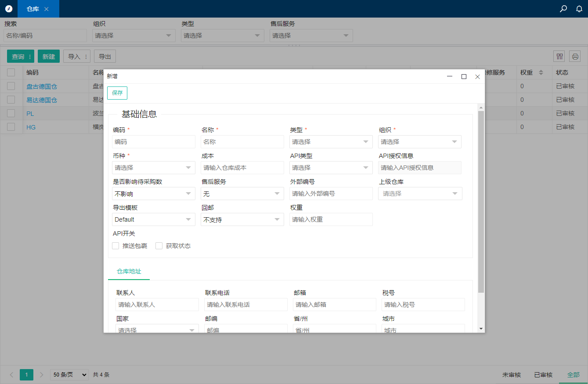
Task: Open the 易达德国仓 warehouse link
Action: tap(42, 100)
